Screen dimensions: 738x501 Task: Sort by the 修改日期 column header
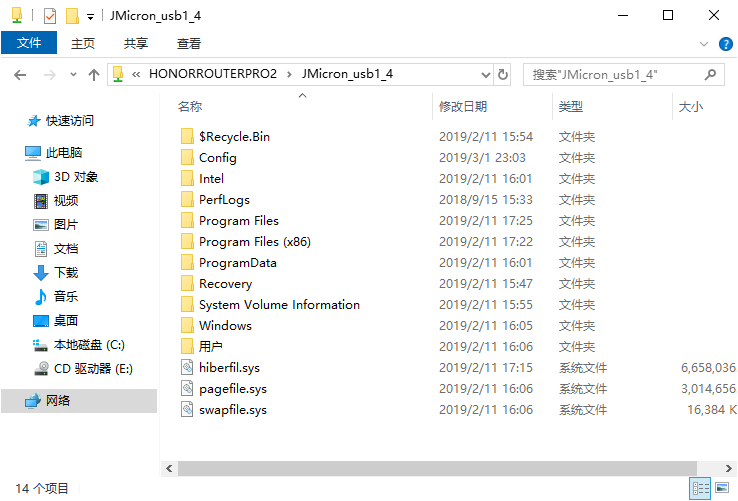click(x=463, y=106)
